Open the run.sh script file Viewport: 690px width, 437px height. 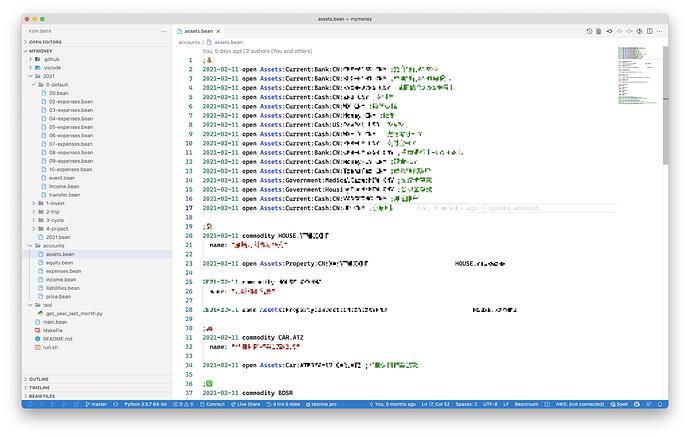coord(50,347)
